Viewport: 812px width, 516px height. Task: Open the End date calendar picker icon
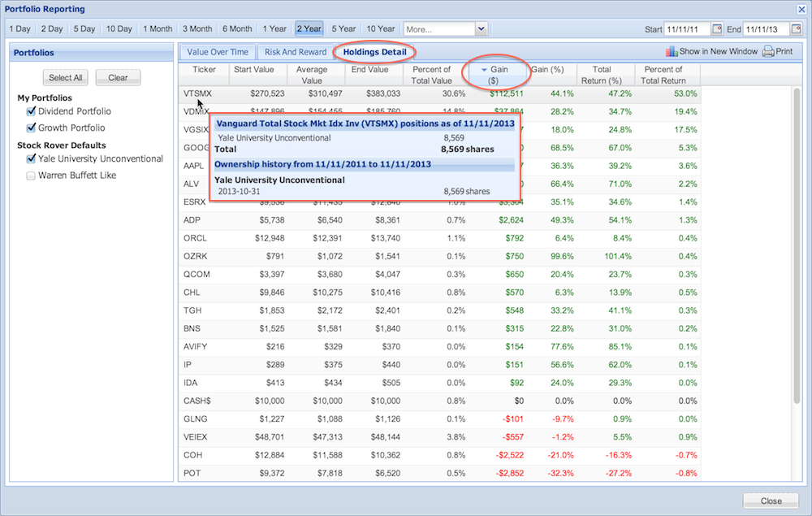pyautogui.click(x=796, y=29)
